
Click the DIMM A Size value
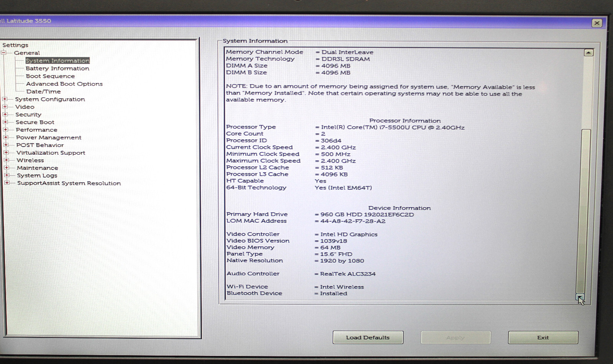coord(336,66)
